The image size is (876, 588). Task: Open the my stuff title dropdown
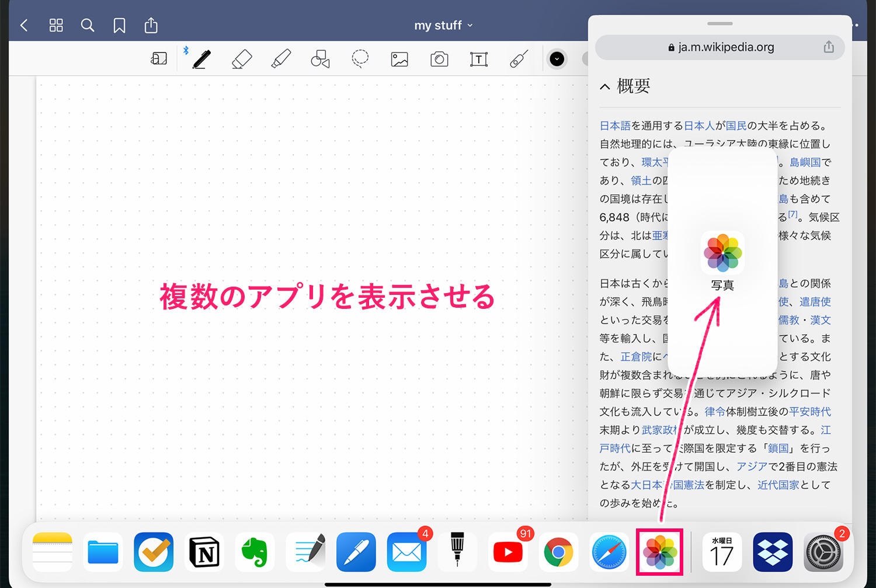(x=443, y=25)
